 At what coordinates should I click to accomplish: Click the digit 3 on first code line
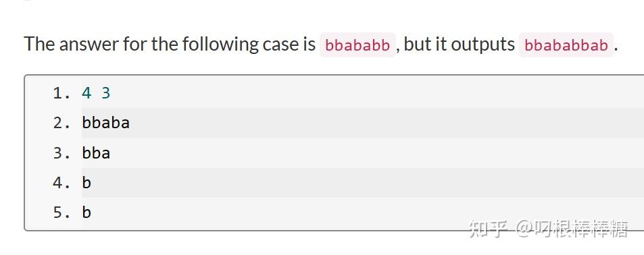tap(106, 94)
